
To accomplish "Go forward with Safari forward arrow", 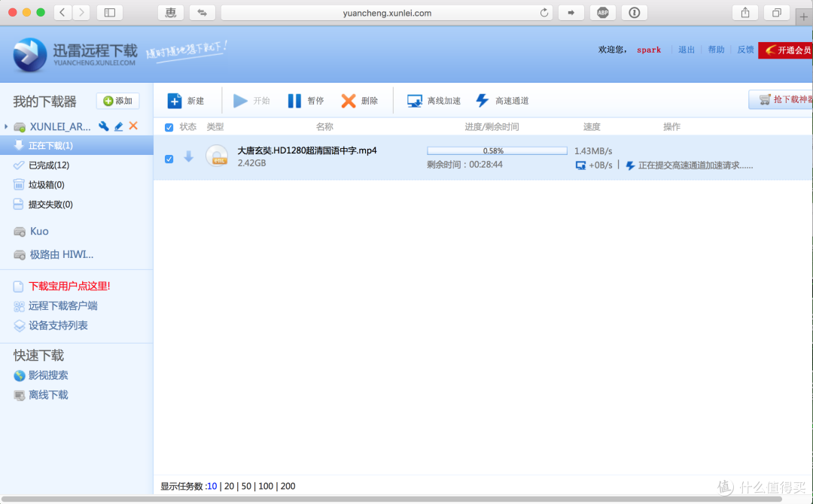I will [81, 13].
